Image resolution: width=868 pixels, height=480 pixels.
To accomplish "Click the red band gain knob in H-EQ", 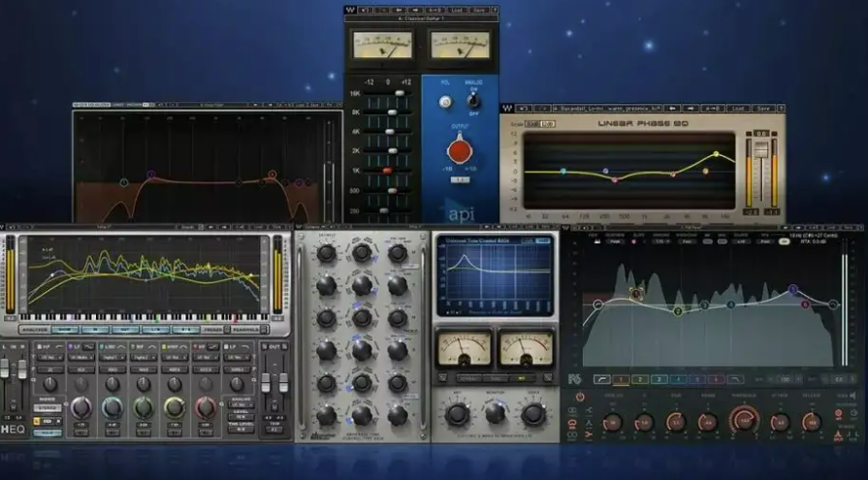I will point(206,408).
